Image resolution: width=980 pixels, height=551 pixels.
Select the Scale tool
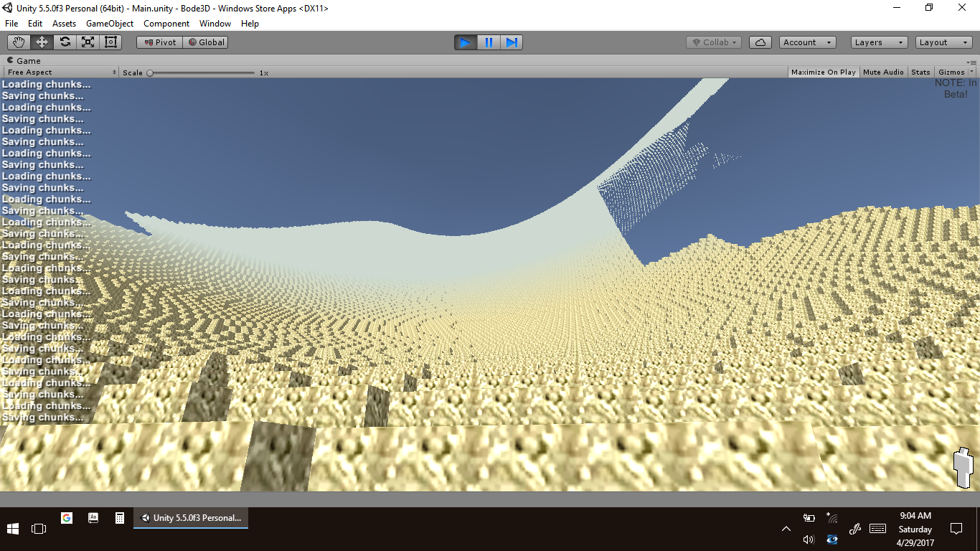click(88, 42)
